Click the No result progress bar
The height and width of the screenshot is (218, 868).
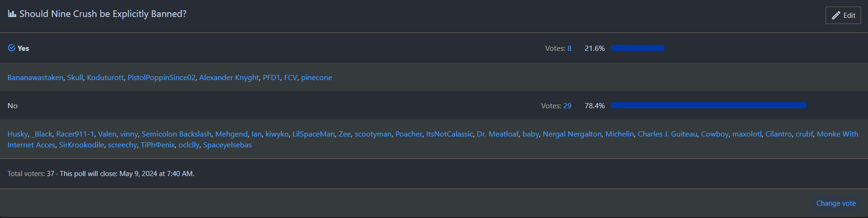pyautogui.click(x=708, y=105)
